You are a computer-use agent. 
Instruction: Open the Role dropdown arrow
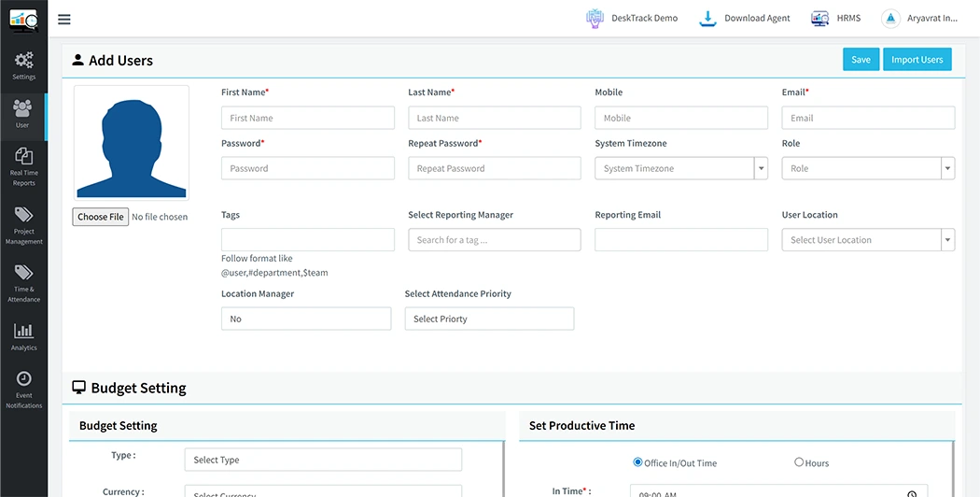click(x=948, y=168)
